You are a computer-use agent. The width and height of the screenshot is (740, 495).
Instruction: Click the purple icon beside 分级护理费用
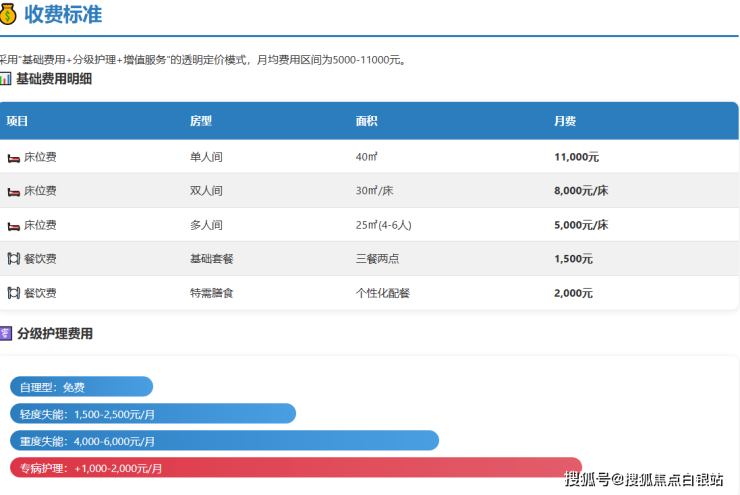tap(6, 334)
